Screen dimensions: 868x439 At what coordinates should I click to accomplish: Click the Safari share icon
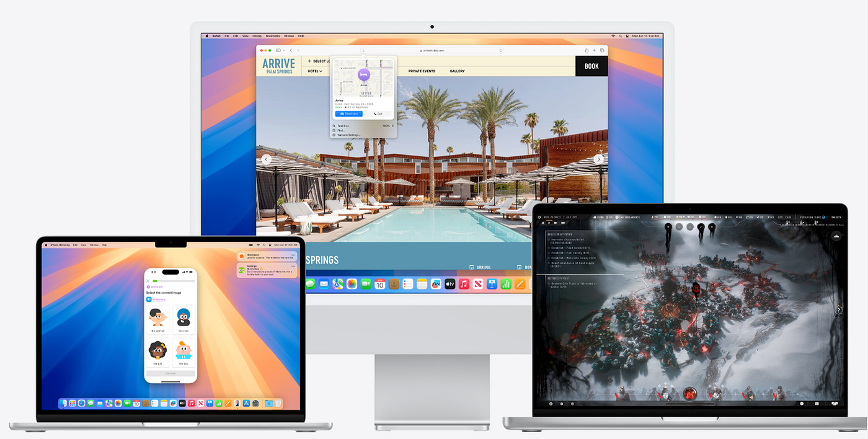(x=587, y=50)
